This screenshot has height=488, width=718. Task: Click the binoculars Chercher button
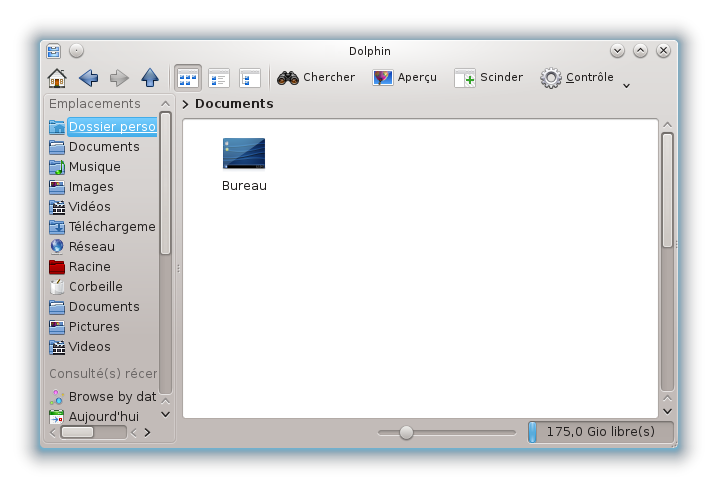pyautogui.click(x=316, y=77)
